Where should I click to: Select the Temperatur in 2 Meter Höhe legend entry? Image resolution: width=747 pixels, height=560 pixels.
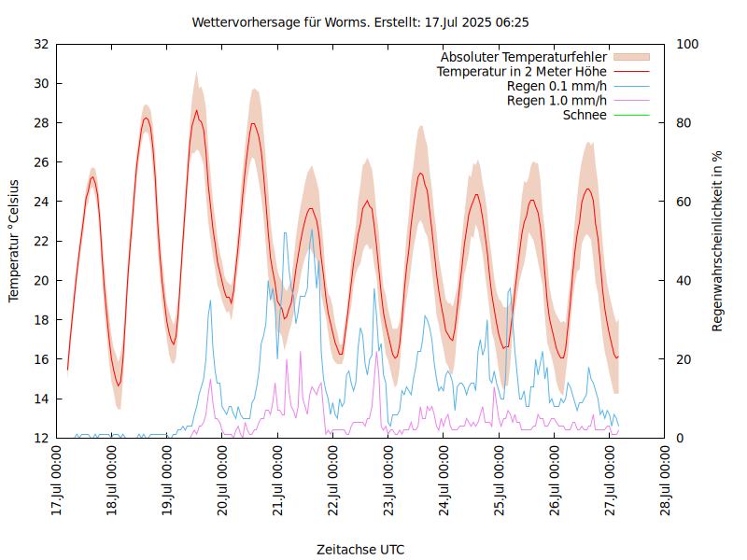(x=522, y=71)
